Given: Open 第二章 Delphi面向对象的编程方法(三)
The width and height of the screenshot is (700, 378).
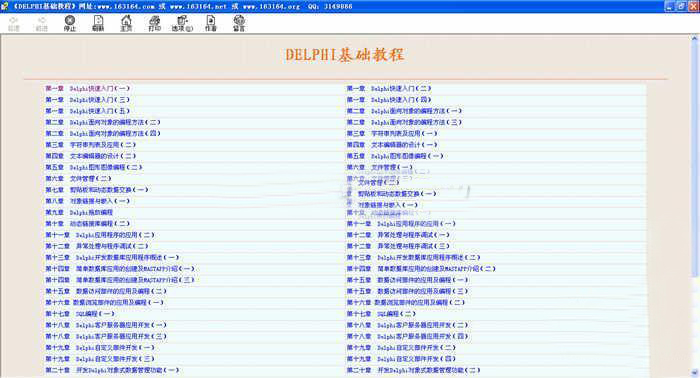Looking at the screenshot, I should click(404, 122).
